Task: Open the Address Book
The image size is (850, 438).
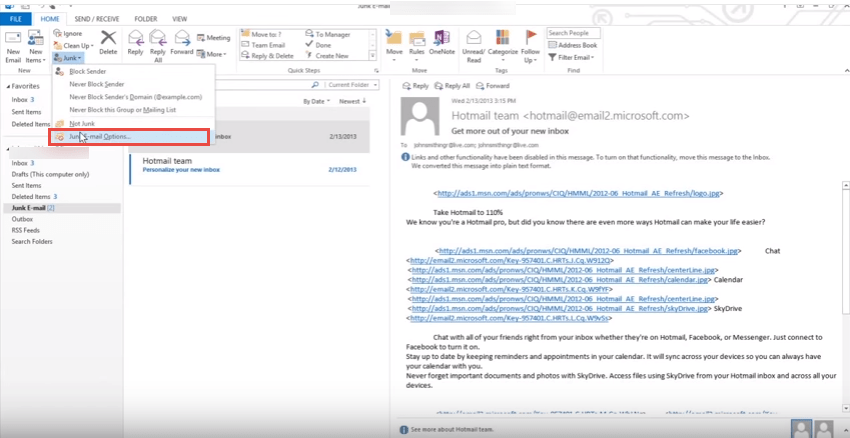Action: pyautogui.click(x=572, y=46)
